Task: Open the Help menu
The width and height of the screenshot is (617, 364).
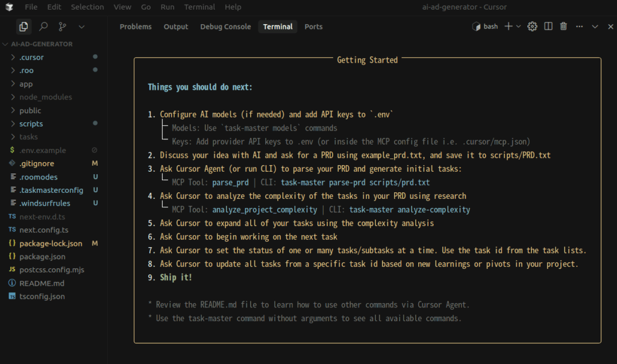Action: [x=233, y=7]
